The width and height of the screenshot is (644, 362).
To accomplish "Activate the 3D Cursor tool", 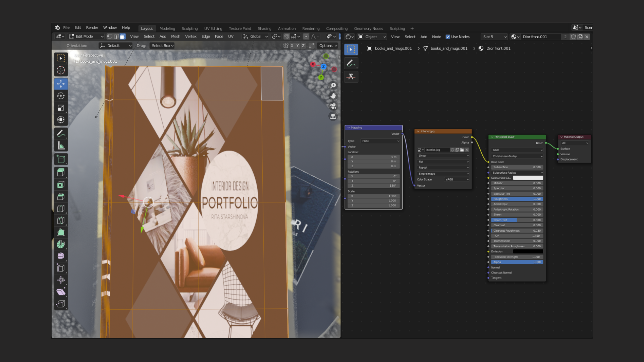I will click(x=61, y=70).
